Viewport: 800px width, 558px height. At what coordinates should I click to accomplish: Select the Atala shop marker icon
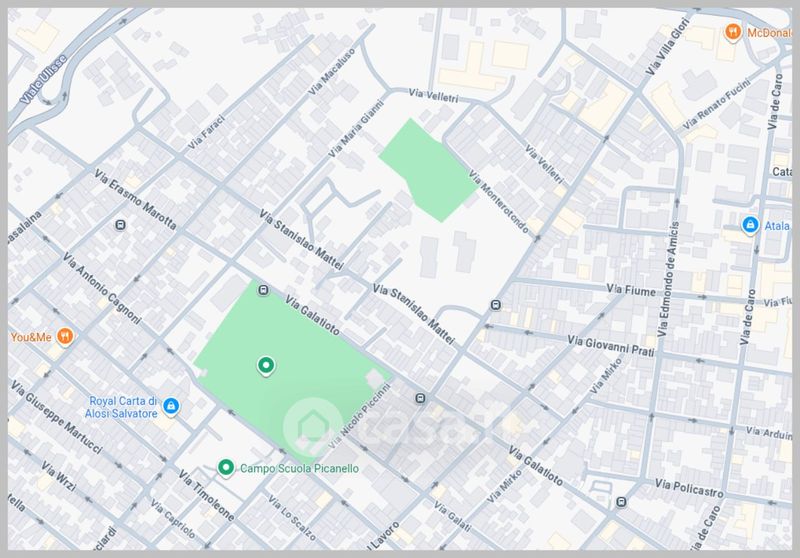pos(749,226)
